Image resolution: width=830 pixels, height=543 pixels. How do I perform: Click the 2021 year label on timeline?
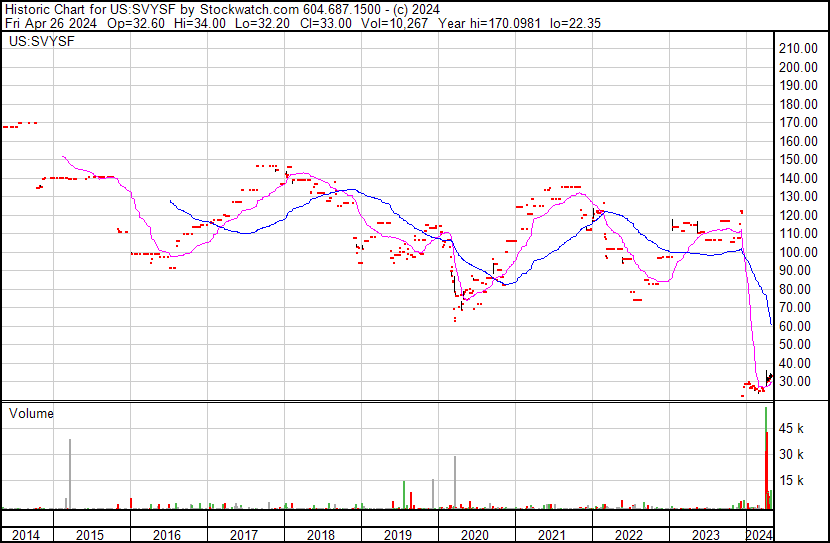[552, 535]
